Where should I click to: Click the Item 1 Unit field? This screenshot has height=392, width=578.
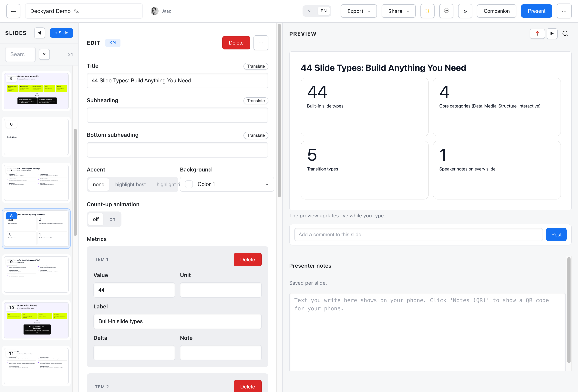pos(221,290)
